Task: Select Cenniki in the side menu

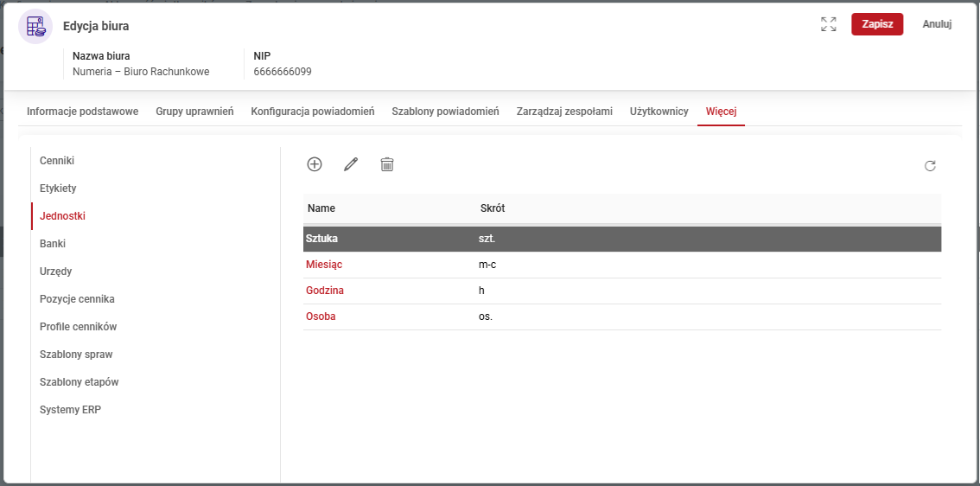Action: click(57, 161)
